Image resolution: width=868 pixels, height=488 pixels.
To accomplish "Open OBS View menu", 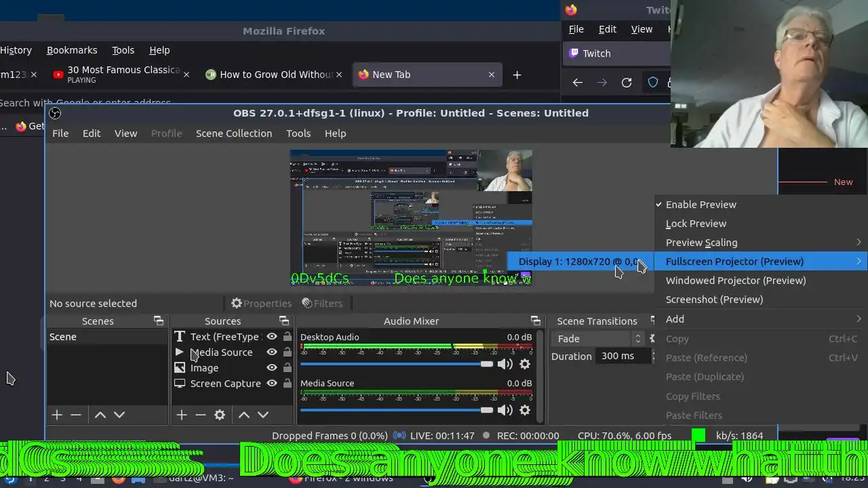I will click(x=125, y=134).
